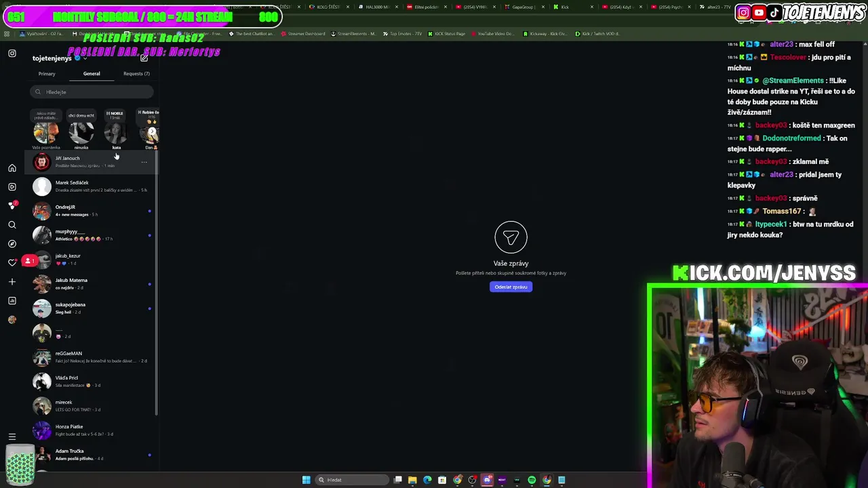Image resolution: width=868 pixels, height=488 pixels.
Task: Open the Honza Piatke conversation
Action: click(92, 430)
